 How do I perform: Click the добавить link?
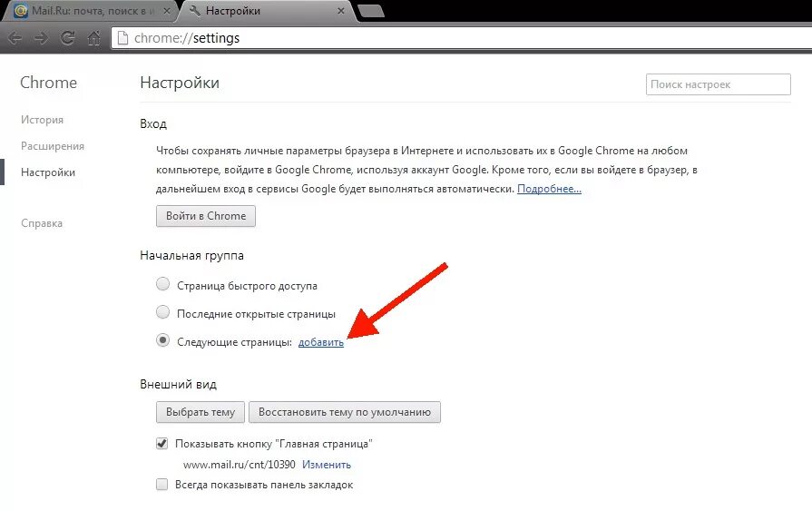[x=321, y=342]
